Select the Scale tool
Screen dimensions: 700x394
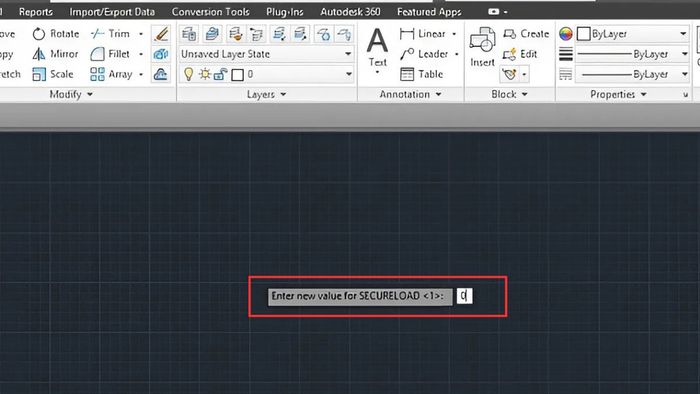[x=53, y=74]
